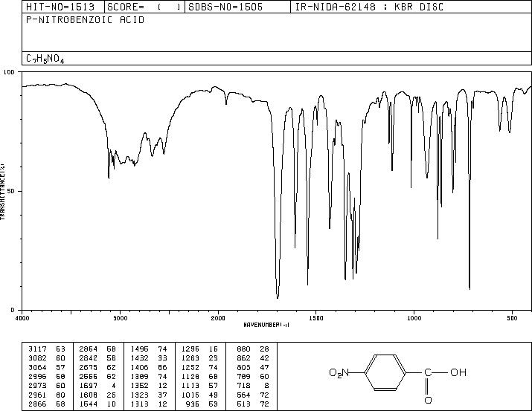The image size is (532, 411).
Task: Click the 1283 peak table entry
Action: pos(199,358)
